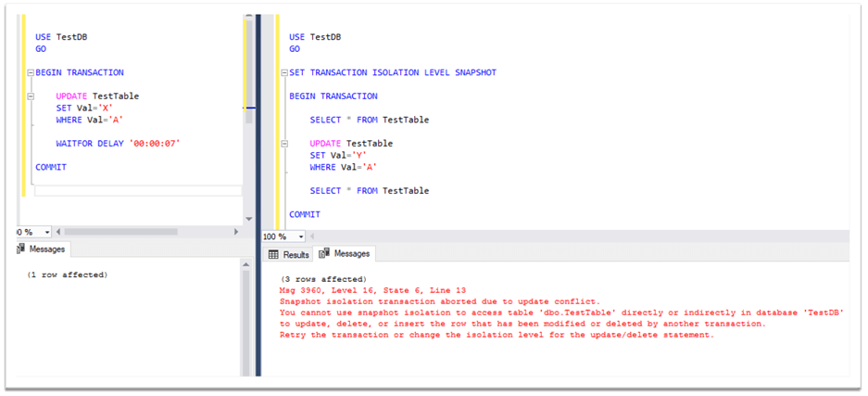Click right arrow of left editor horizontal scrollbar
The height and width of the screenshot is (396, 868).
pos(236,232)
